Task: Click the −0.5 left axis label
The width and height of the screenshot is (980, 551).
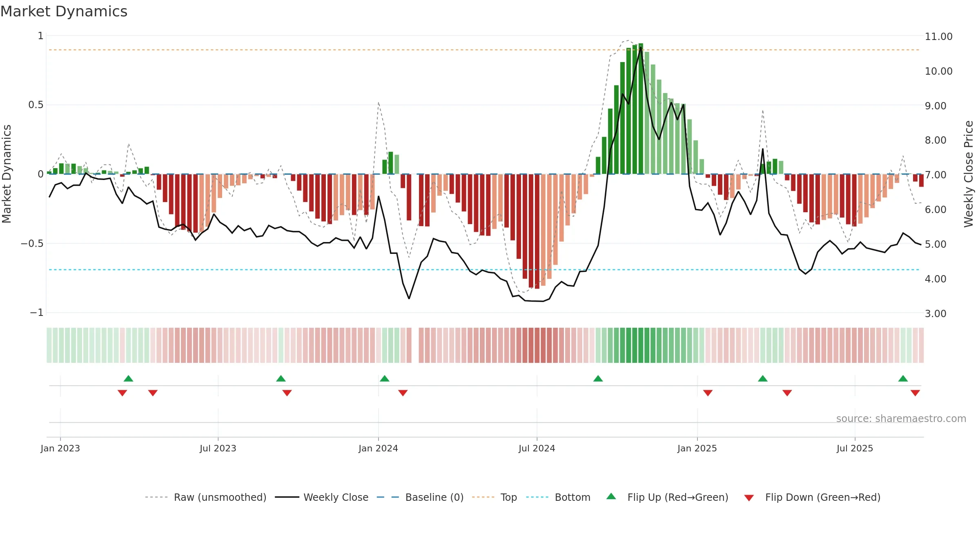Action: tap(32, 244)
